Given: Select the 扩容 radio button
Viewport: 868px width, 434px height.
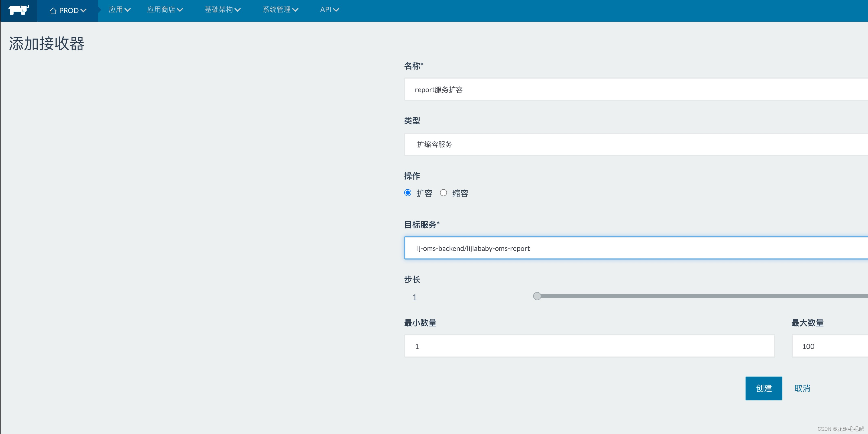Looking at the screenshot, I should [x=408, y=193].
